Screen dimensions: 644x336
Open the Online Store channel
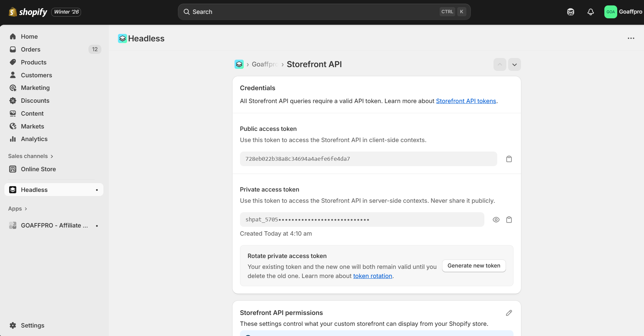click(x=38, y=169)
